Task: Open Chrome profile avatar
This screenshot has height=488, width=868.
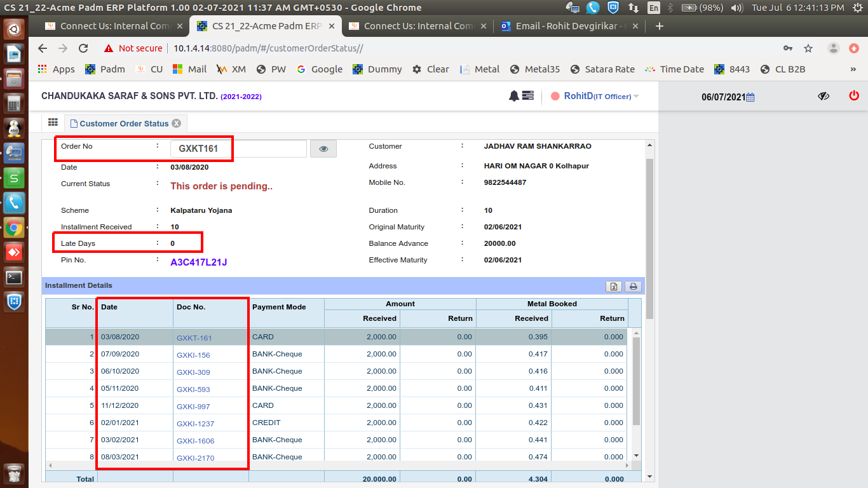Action: coord(834,48)
